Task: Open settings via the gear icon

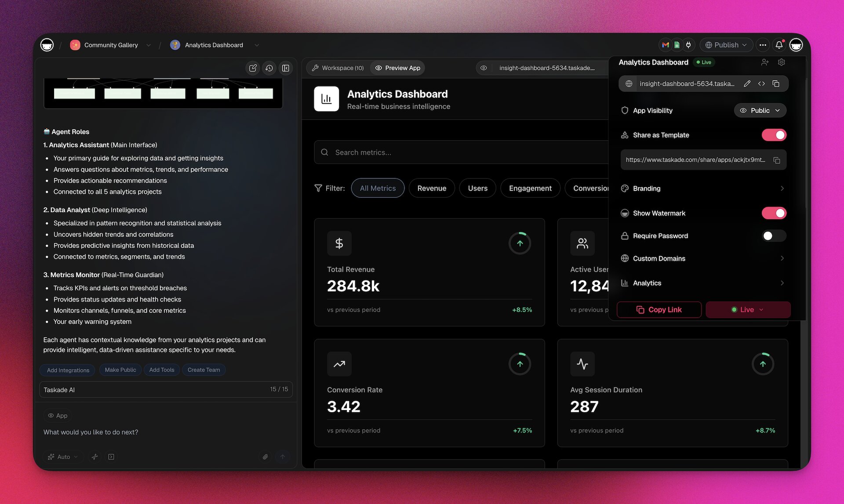Action: 782,62
